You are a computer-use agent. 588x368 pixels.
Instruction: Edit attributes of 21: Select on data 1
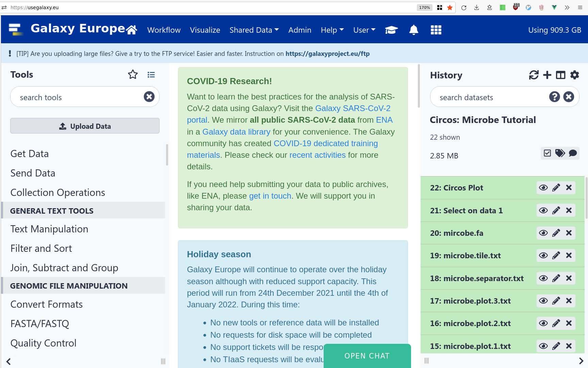556,211
